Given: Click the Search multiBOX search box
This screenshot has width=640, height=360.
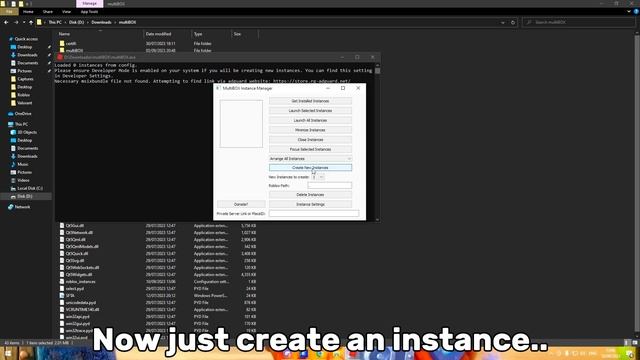Looking at the screenshot, I should (578, 22).
